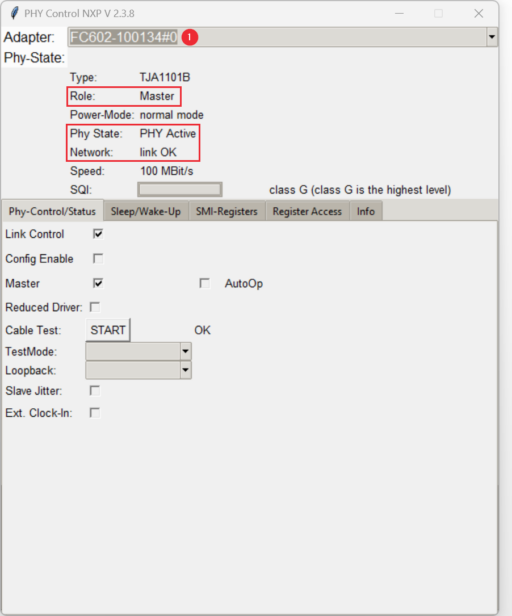Close the PHY Control NXP window
This screenshot has height=616, width=512.
(479, 13)
